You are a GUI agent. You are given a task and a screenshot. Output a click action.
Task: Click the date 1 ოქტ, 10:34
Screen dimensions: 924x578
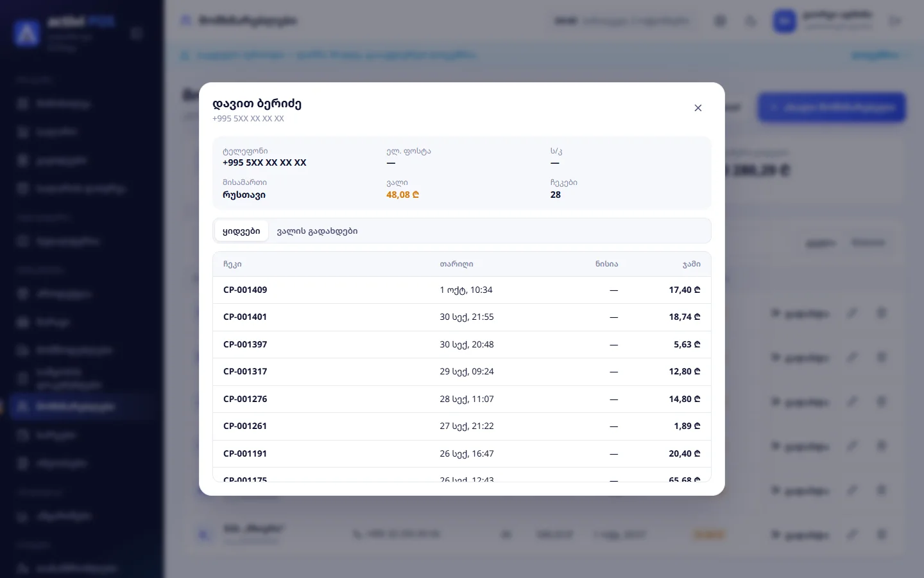[466, 290]
